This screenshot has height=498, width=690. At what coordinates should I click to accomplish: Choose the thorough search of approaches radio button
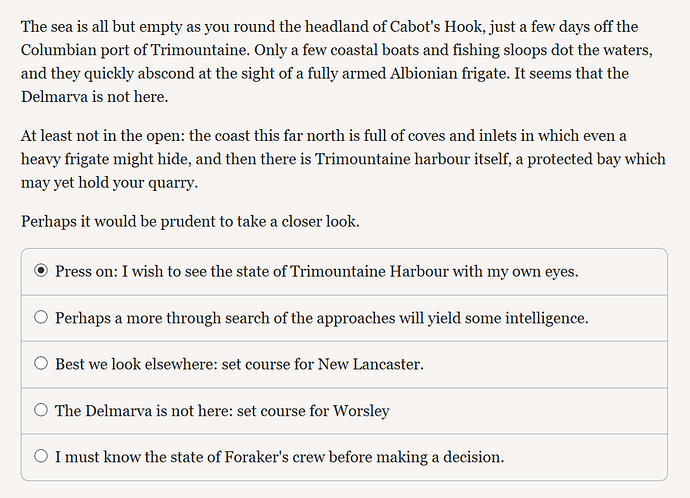(x=41, y=317)
